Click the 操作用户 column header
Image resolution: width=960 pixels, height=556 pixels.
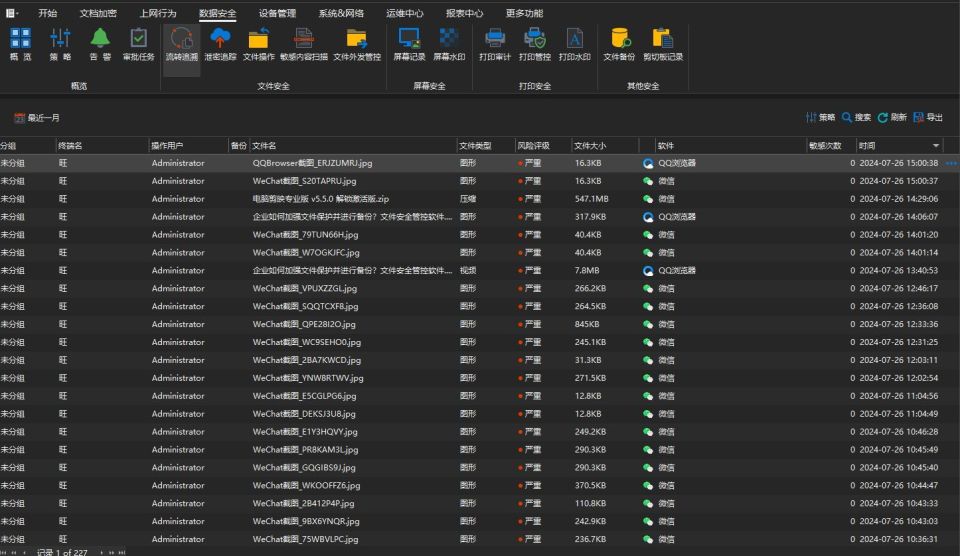pos(188,146)
